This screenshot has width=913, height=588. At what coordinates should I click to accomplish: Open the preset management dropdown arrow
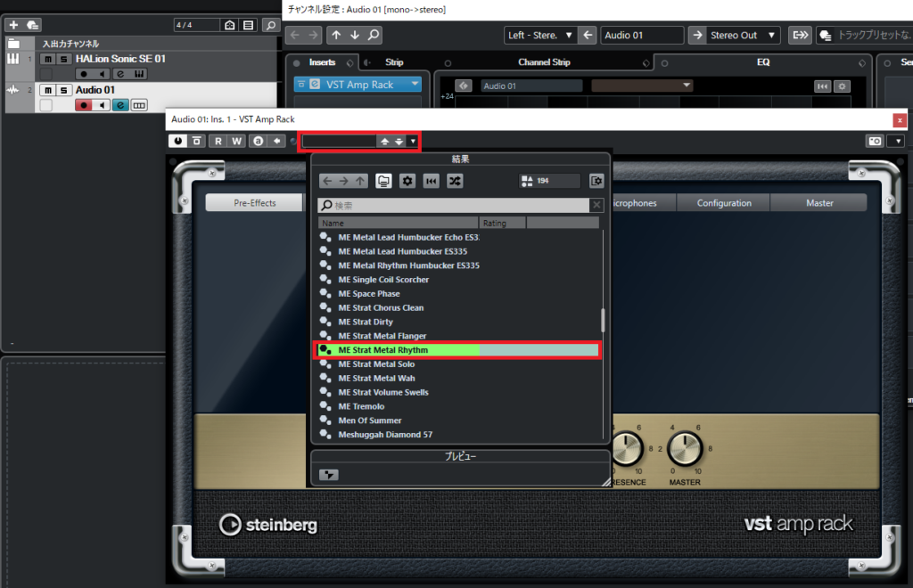413,141
